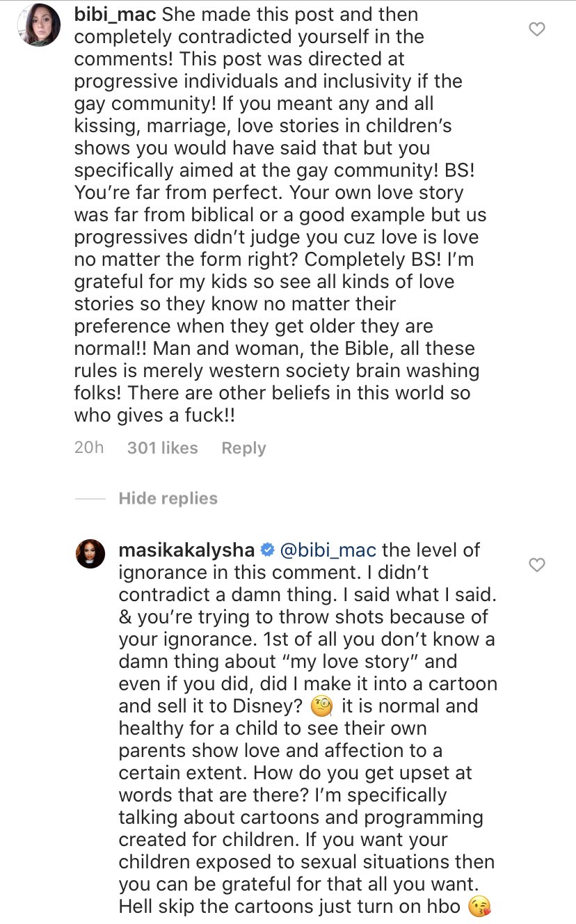Like bibi_mac's comment with the heart icon
This screenshot has height=924, width=576.
tap(537, 29)
